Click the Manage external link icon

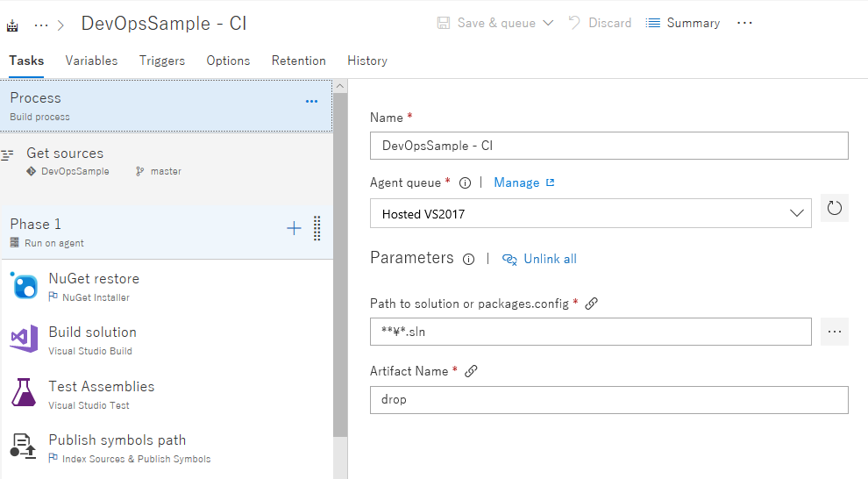pos(551,182)
